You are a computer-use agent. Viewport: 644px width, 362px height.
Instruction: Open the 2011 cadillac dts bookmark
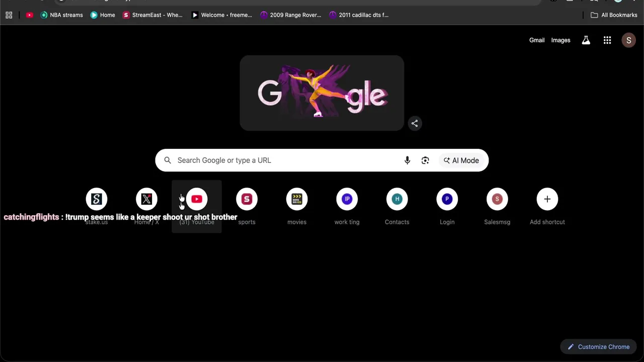(x=359, y=15)
